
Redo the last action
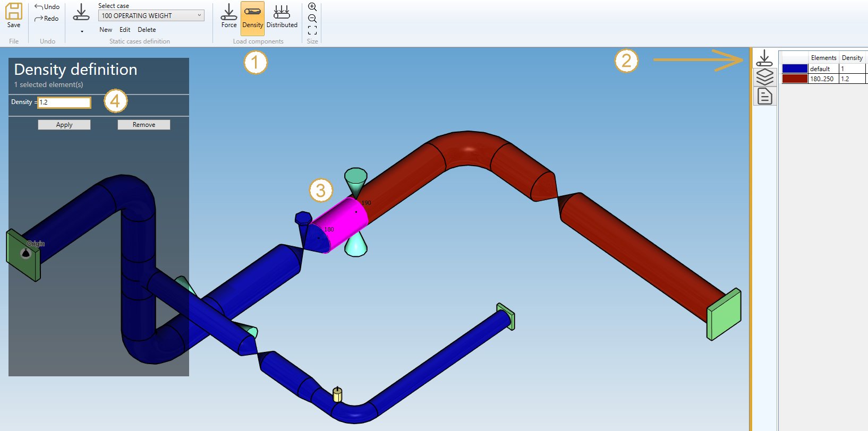[47, 19]
